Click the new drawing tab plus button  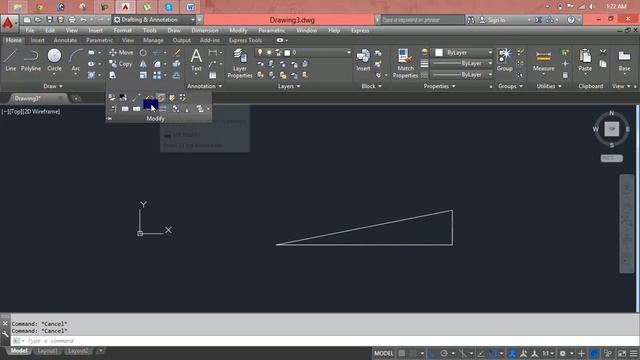pos(76,98)
